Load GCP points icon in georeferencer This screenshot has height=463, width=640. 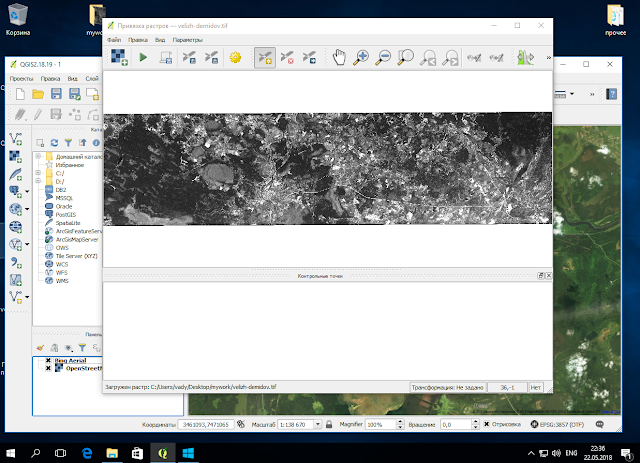click(189, 57)
